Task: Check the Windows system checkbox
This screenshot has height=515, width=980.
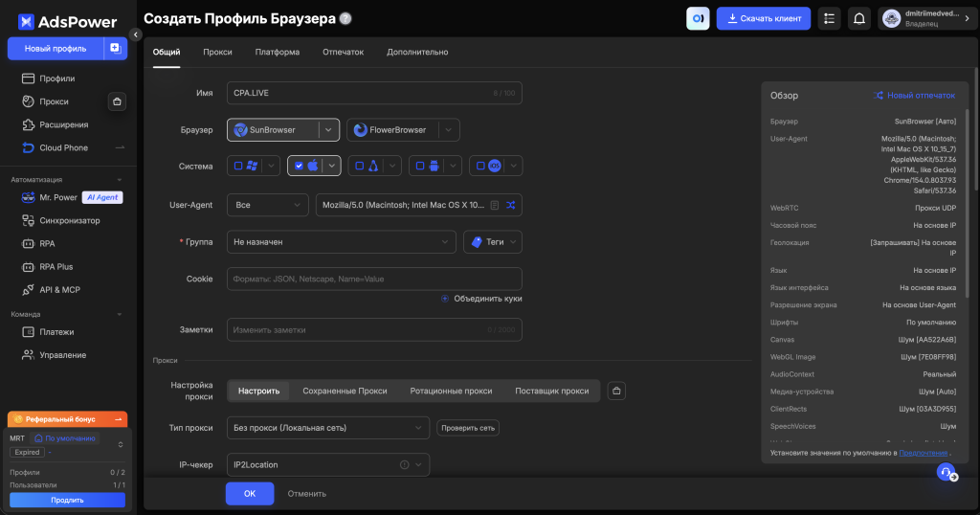Action: click(238, 166)
